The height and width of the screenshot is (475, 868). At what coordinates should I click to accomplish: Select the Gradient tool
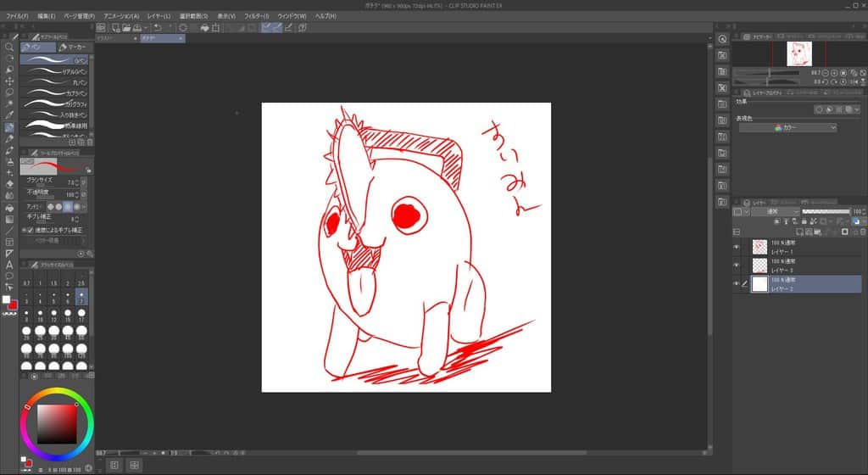click(x=8, y=219)
